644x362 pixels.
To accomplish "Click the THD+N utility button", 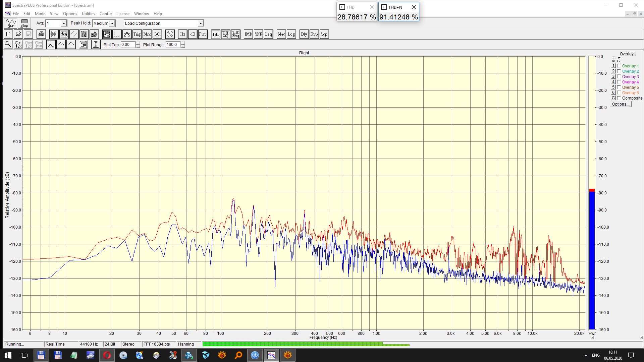I will click(x=226, y=34).
